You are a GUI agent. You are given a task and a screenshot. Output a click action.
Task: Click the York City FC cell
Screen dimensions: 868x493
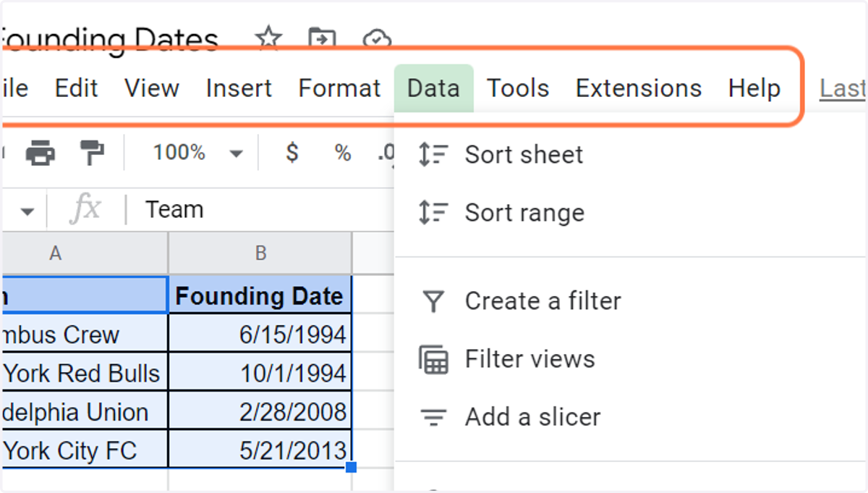tap(85, 450)
